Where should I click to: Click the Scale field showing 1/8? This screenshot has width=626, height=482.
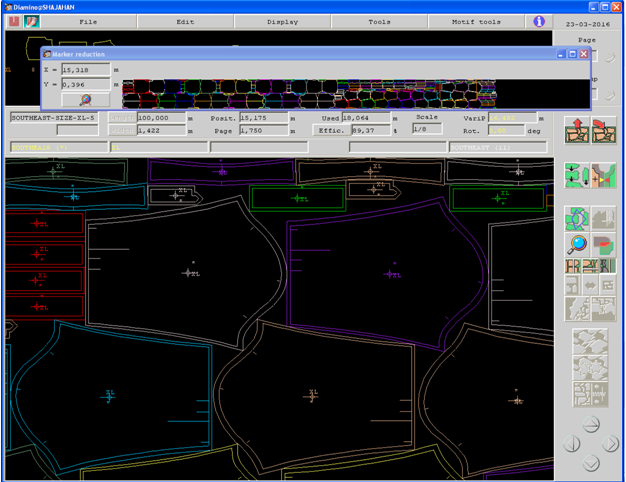click(427, 130)
